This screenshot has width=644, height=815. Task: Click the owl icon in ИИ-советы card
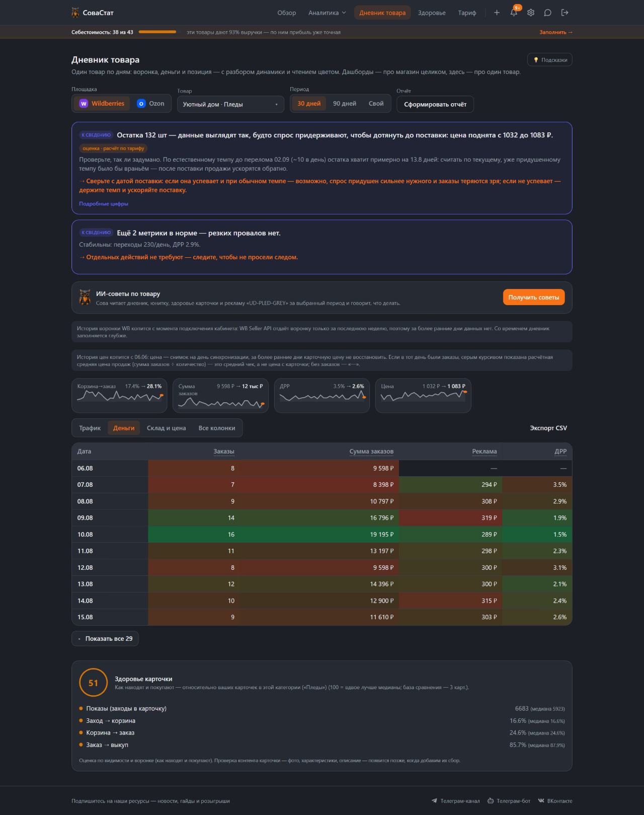click(85, 297)
